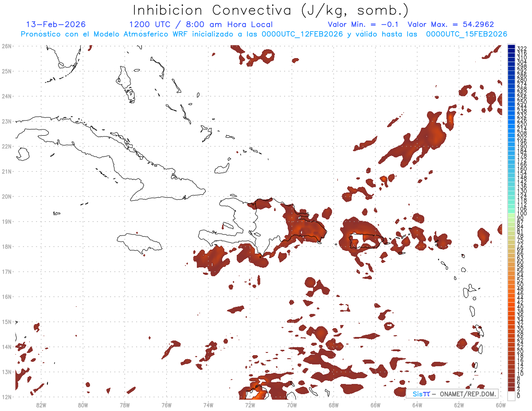Click the 25N latitude label
This screenshot has width=532, height=411.
point(7,71)
